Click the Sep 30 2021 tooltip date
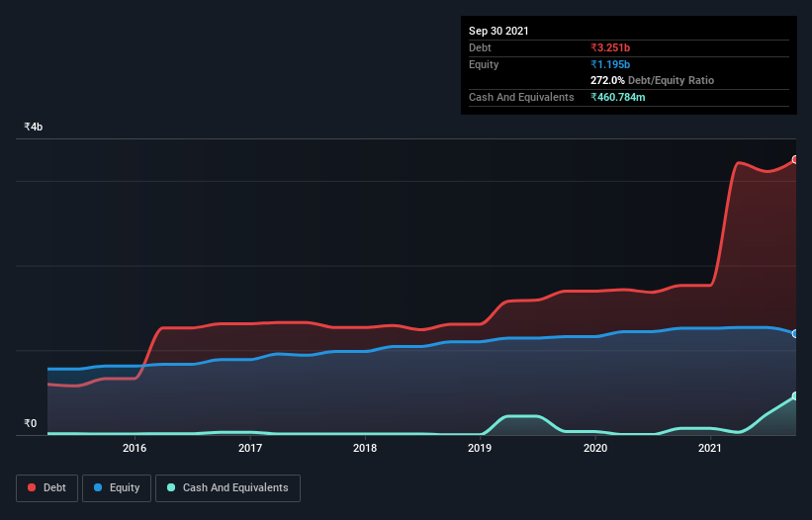This screenshot has height=520, width=812. 498,31
